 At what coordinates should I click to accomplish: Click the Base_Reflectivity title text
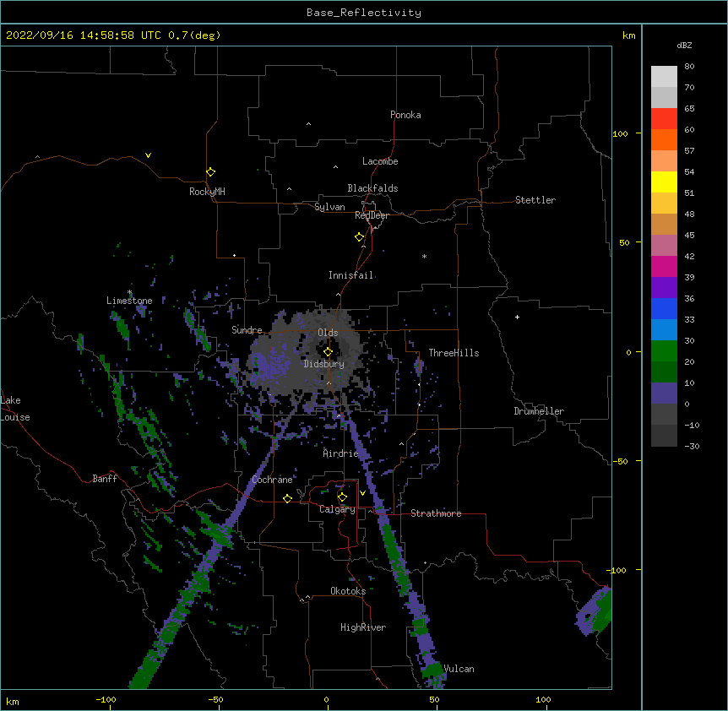pos(364,13)
